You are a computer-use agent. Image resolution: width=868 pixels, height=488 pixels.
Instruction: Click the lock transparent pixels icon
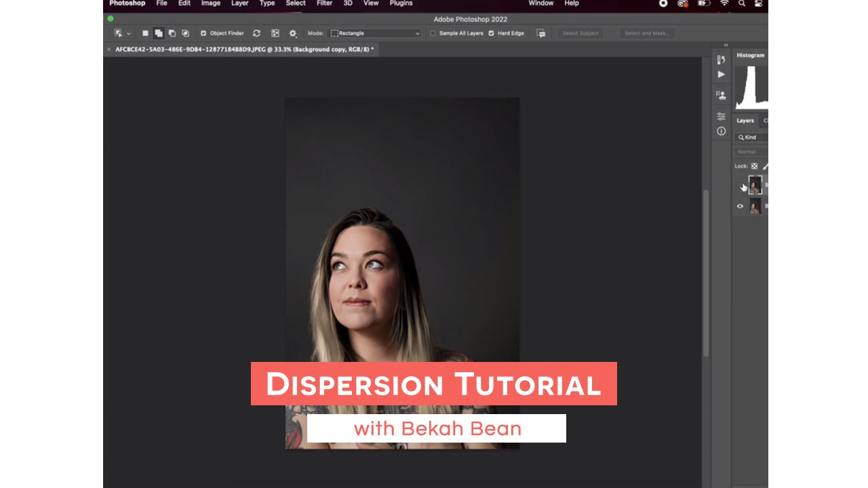[754, 166]
